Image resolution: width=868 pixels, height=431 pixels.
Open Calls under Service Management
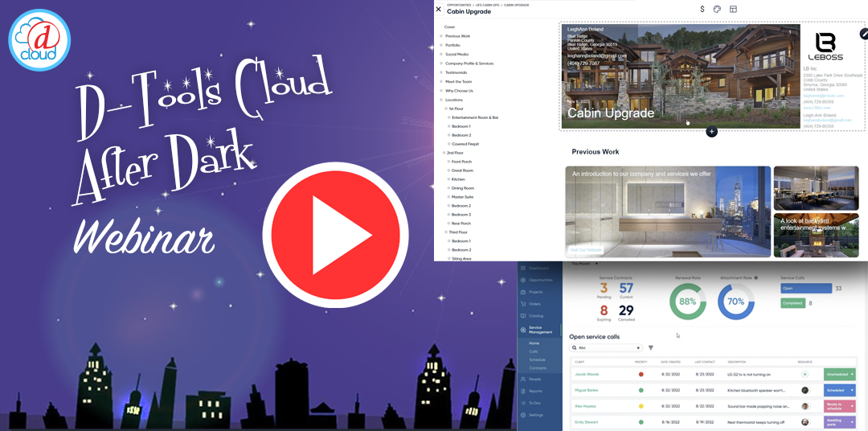[534, 351]
